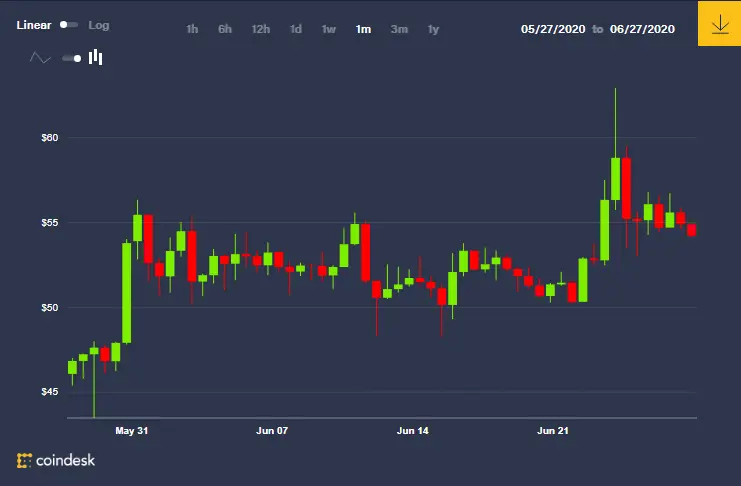Click the $50 axis label
Viewport: 741px width, 486px height.
tap(50, 308)
